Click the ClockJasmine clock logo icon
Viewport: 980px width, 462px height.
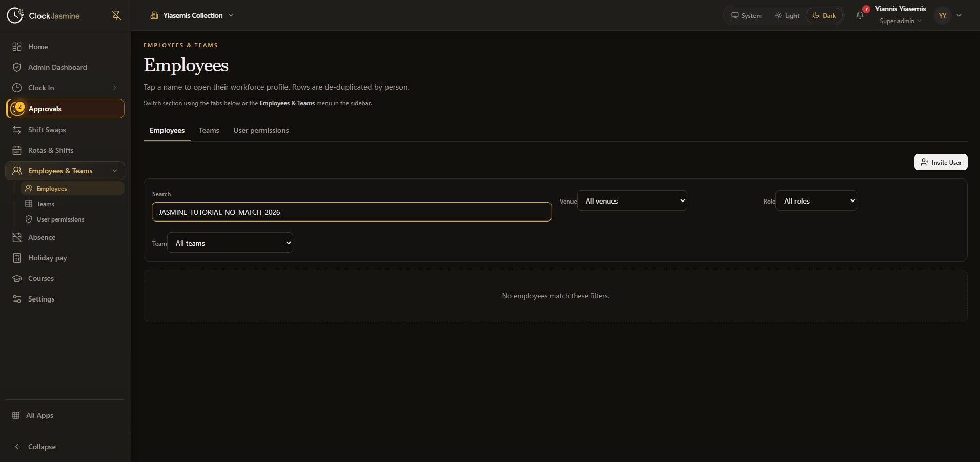pos(15,15)
